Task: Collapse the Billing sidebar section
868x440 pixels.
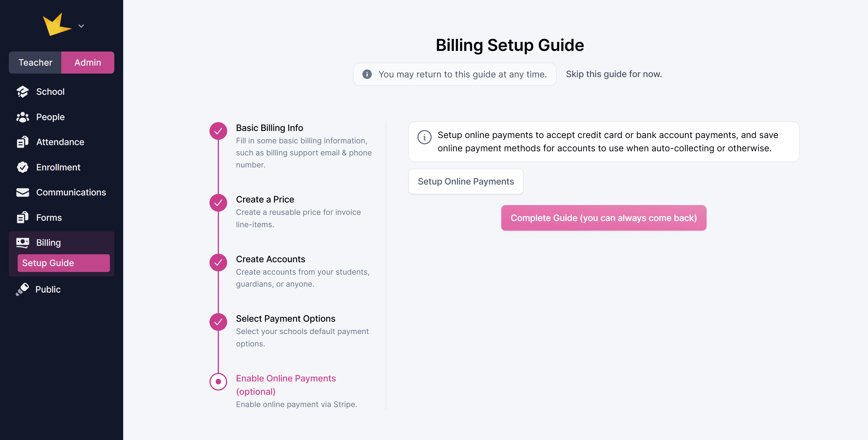Action: (x=49, y=243)
